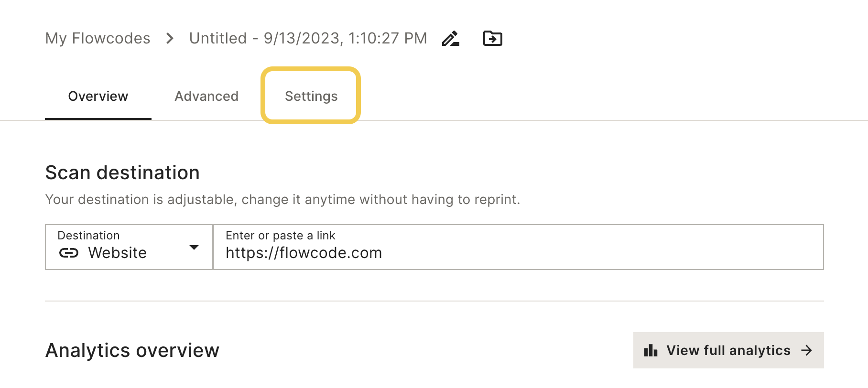Image resolution: width=868 pixels, height=388 pixels.
Task: Click View full analytics button
Action: (728, 350)
